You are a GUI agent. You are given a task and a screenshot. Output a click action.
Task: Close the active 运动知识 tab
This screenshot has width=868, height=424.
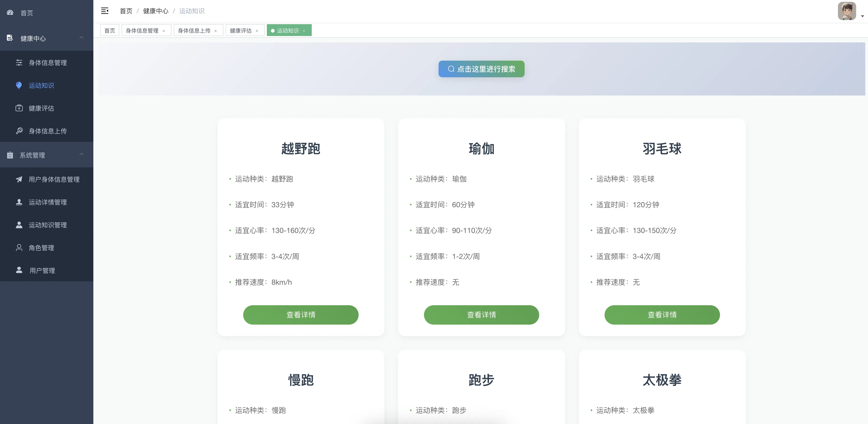(304, 31)
